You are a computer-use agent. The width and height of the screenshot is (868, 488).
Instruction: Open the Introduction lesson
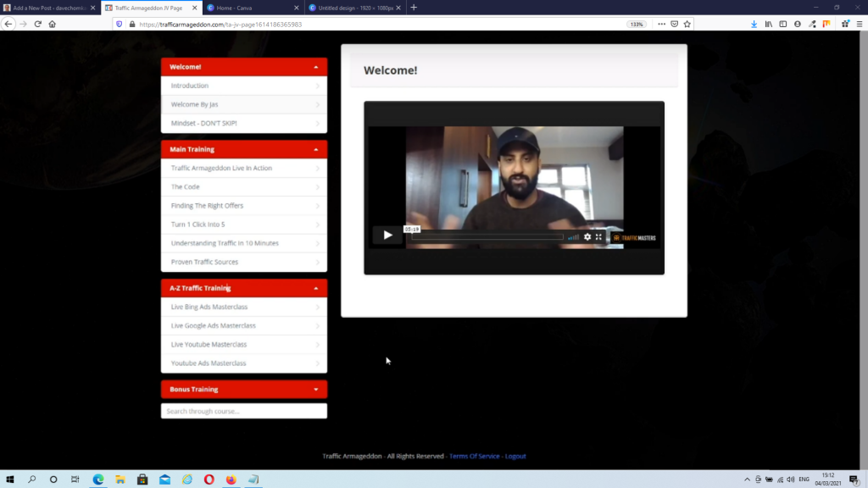(x=244, y=86)
